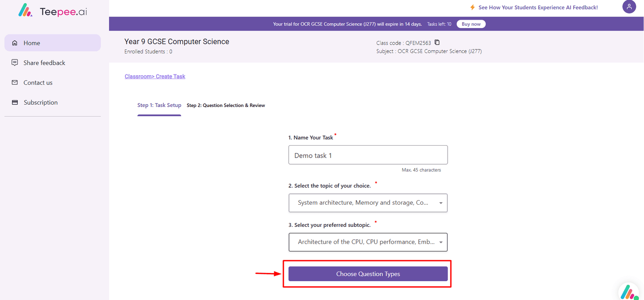Click Choose Question Types button
The image size is (644, 300).
click(368, 274)
